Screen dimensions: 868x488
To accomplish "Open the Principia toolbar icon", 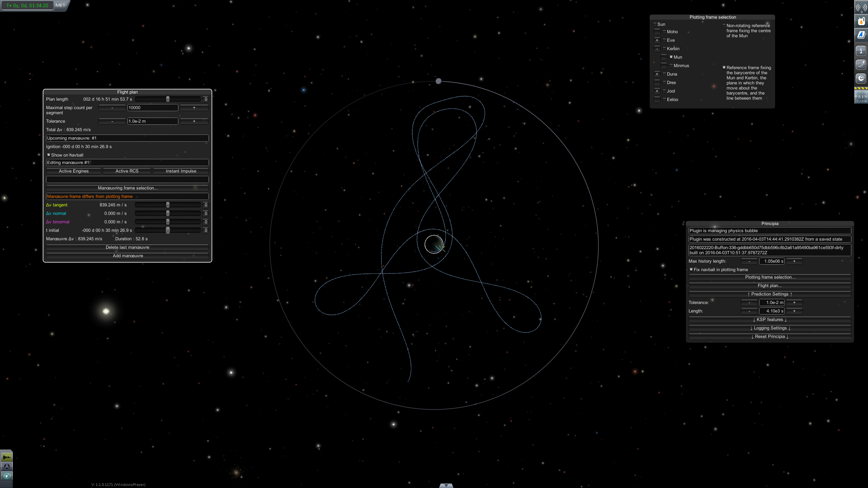I will pyautogui.click(x=861, y=97).
